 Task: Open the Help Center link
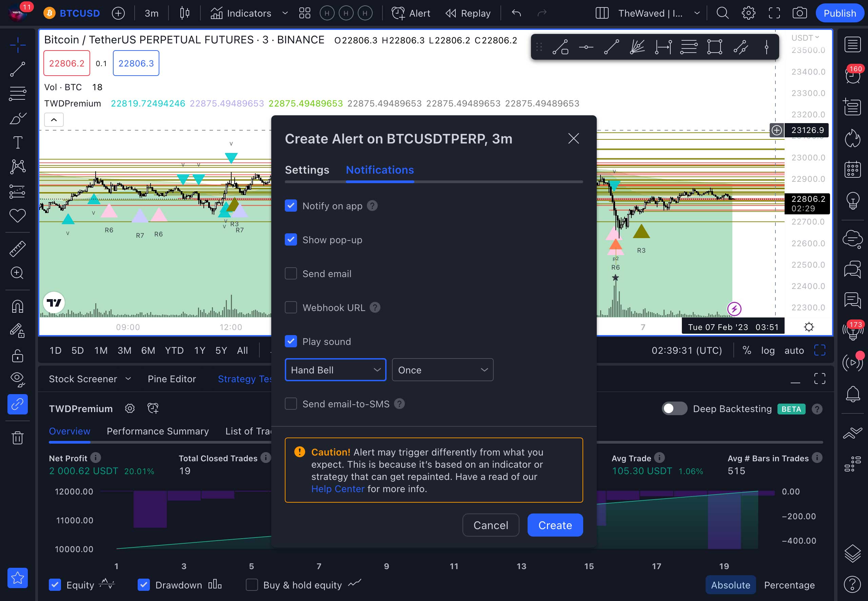tap(338, 489)
